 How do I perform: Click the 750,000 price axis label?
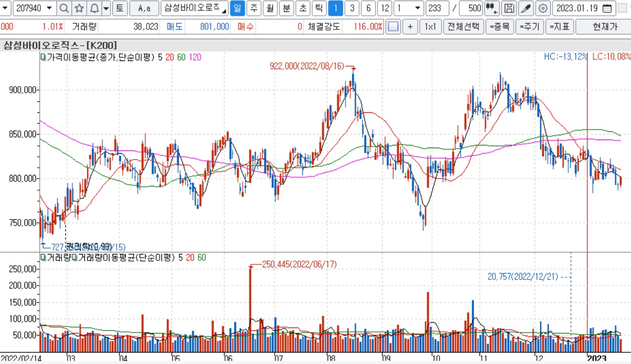[x=22, y=223]
